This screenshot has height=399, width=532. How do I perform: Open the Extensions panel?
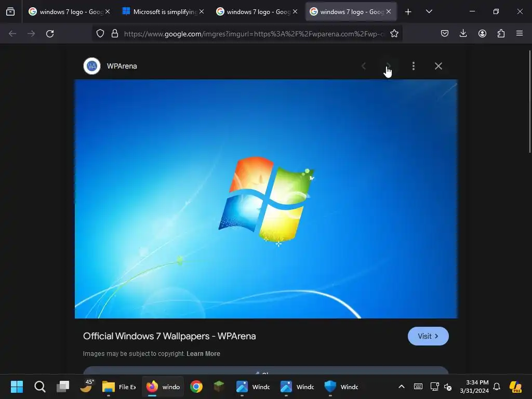pyautogui.click(x=501, y=34)
